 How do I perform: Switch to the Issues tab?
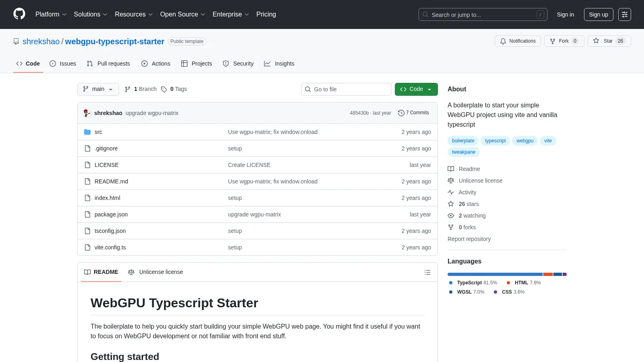click(x=63, y=64)
